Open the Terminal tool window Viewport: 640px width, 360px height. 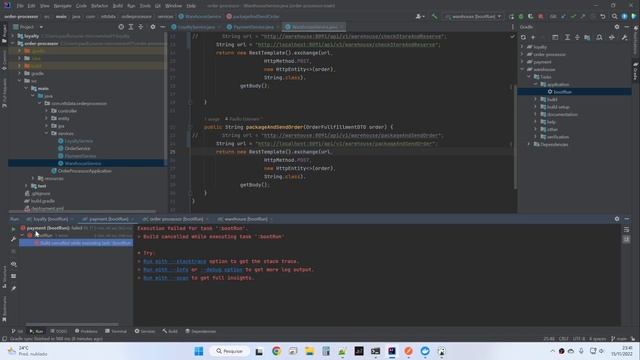[116, 331]
